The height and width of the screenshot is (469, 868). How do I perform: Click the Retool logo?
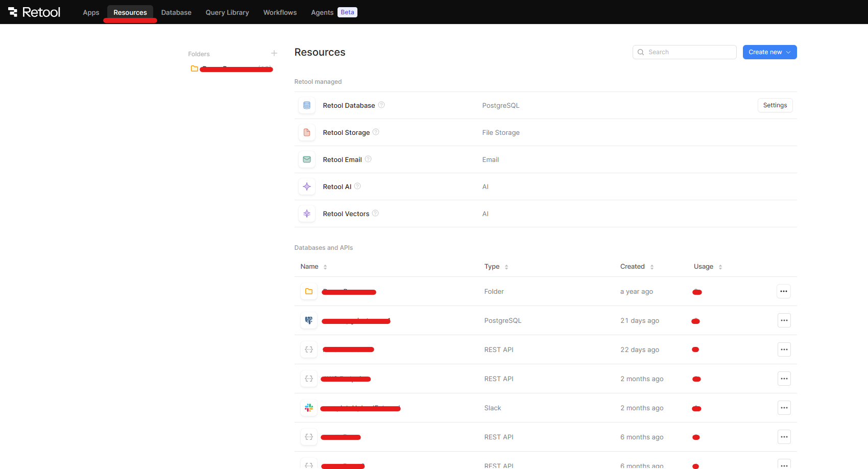coord(34,12)
